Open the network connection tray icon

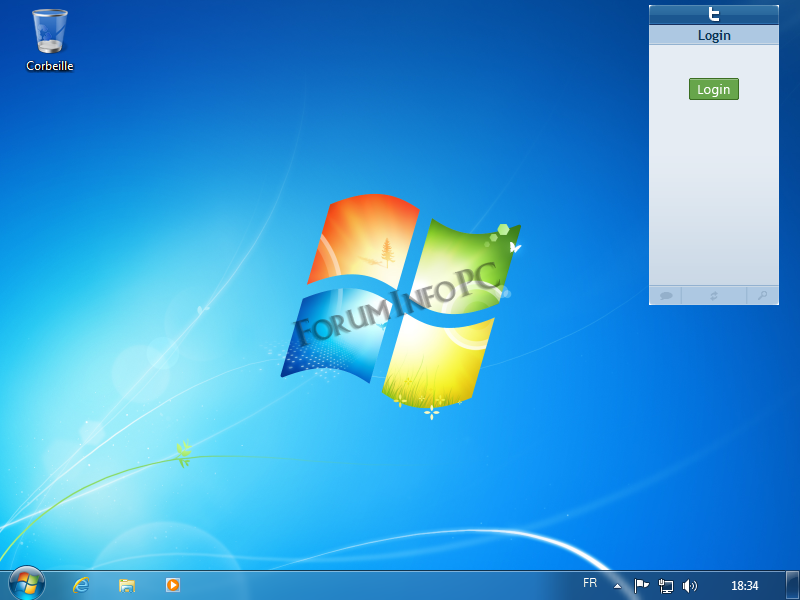[666, 586]
